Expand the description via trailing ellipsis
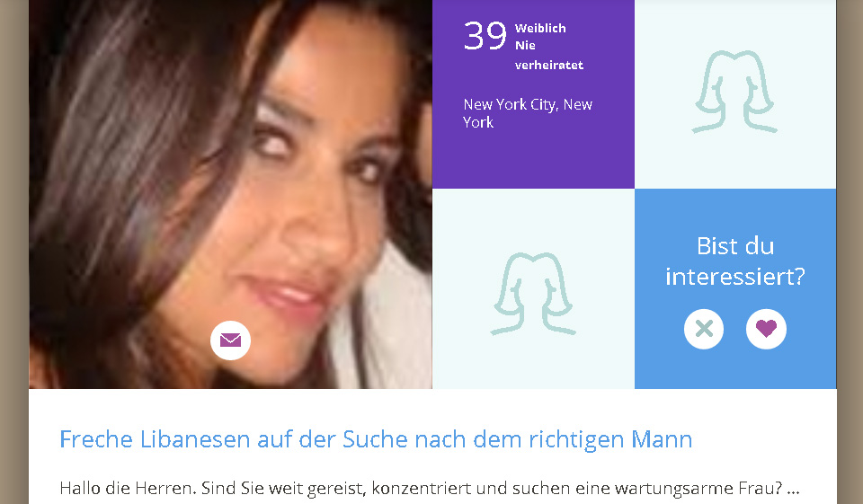Image resolution: width=863 pixels, height=504 pixels. [x=793, y=489]
